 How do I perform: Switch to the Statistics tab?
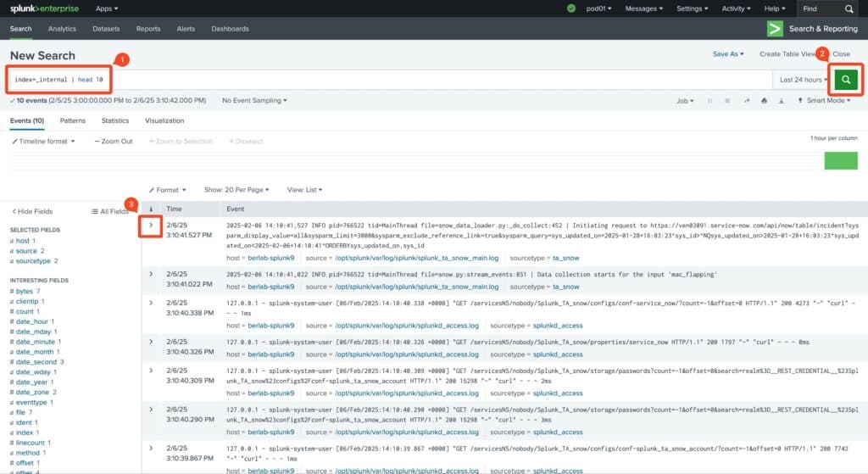(x=115, y=120)
